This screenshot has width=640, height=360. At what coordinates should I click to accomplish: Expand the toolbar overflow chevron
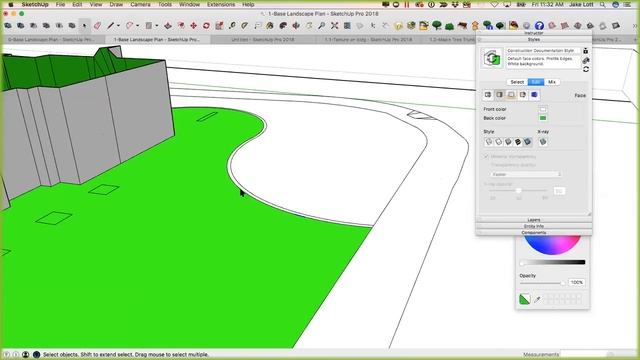(635, 26)
